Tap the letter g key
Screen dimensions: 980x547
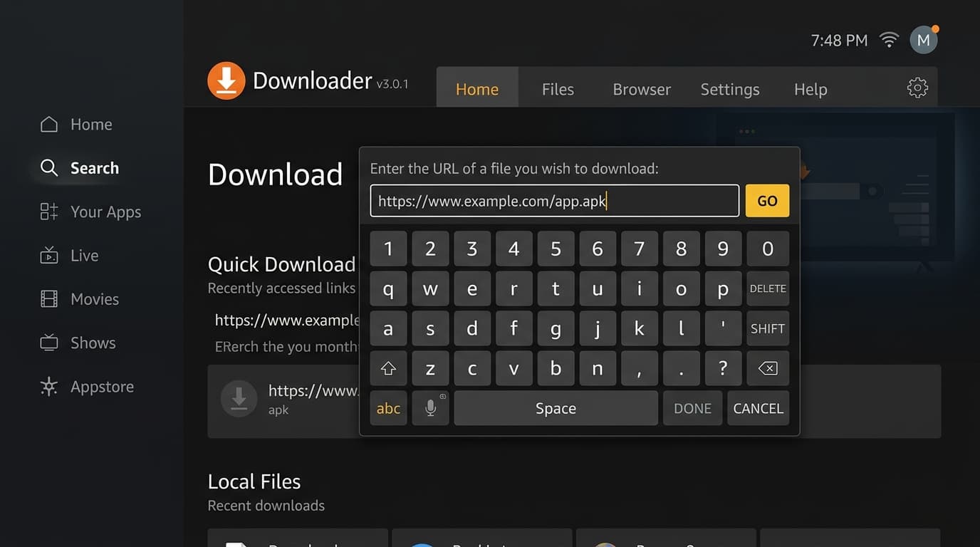[556, 328]
